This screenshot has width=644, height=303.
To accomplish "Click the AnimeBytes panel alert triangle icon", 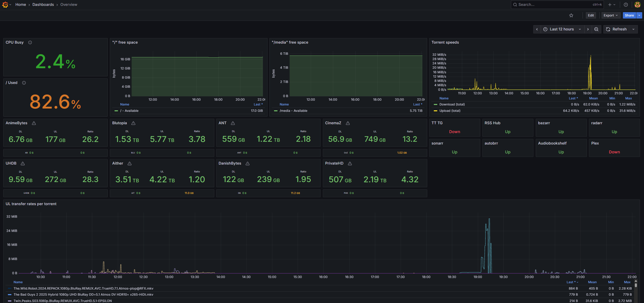I will click(x=34, y=123).
